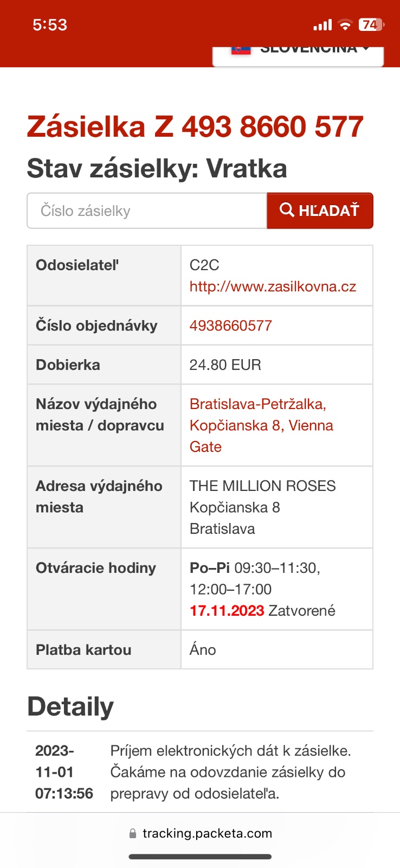Focus the Číslo zásielky input field

(x=147, y=210)
